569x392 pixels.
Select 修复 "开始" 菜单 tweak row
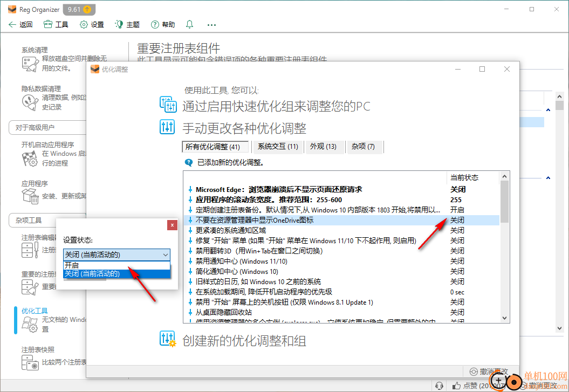[341, 241]
